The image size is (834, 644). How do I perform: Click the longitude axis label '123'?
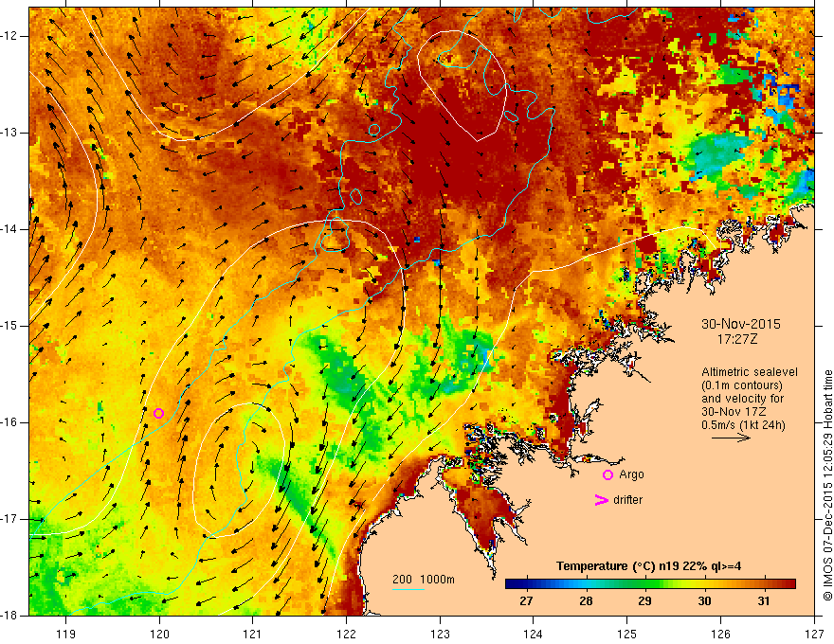[x=440, y=634]
